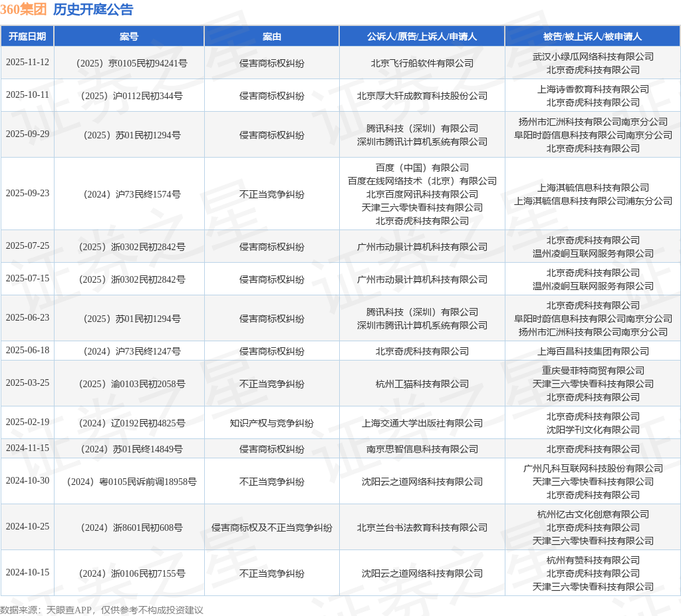Click the date 2024-10-15
Screen dimensions: 681x616
[x=27, y=572]
